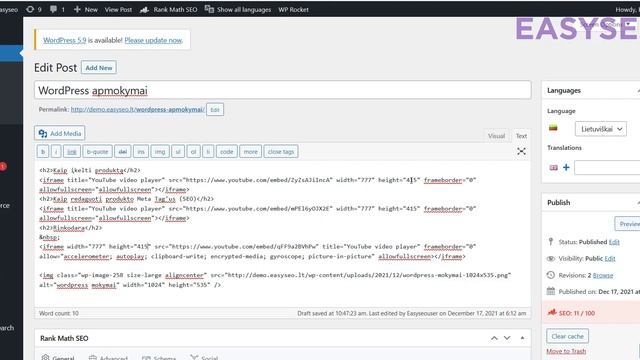Open the Lietuviškai language dropdown

601,129
